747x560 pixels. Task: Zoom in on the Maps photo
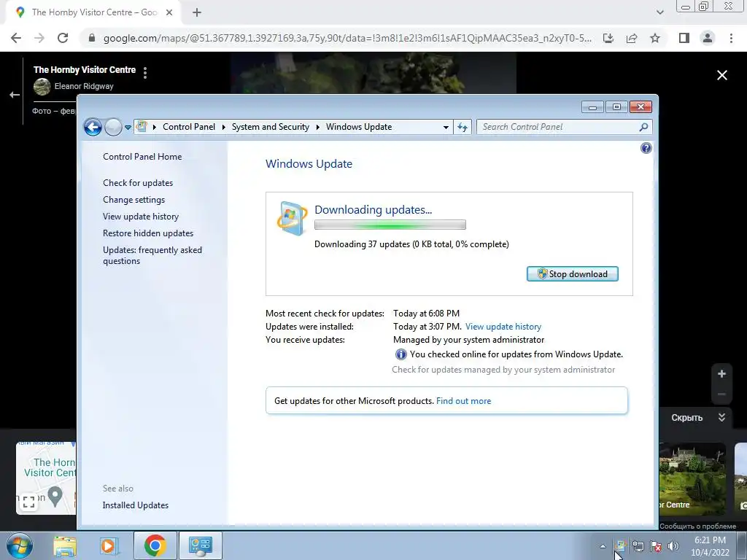(x=721, y=374)
